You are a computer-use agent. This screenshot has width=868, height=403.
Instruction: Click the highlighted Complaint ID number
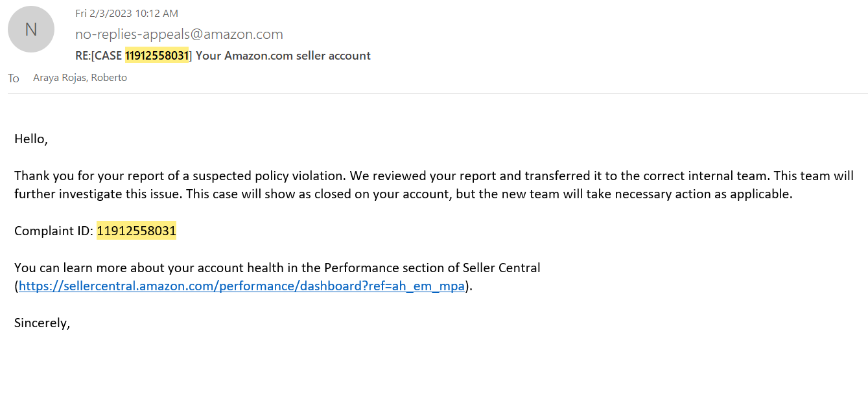coord(136,231)
